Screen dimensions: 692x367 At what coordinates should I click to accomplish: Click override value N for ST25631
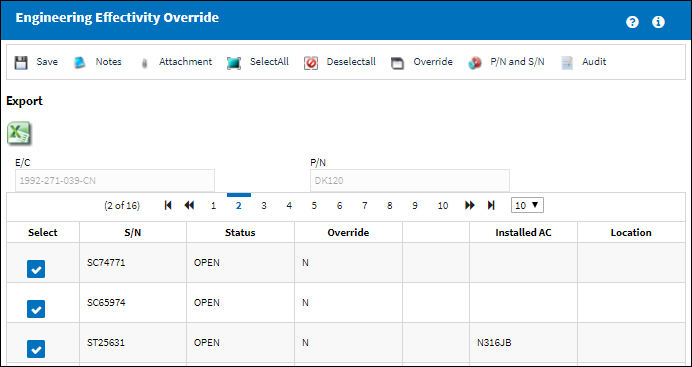(x=305, y=343)
